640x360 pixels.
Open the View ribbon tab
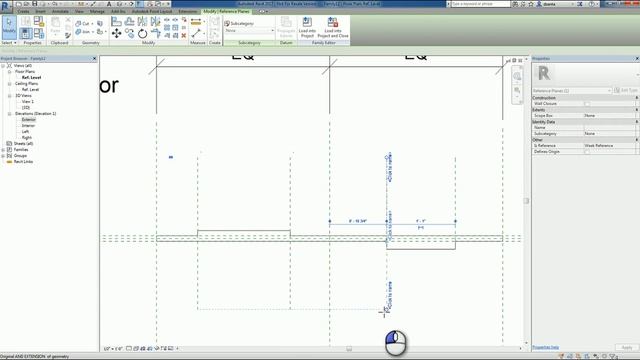coord(79,11)
